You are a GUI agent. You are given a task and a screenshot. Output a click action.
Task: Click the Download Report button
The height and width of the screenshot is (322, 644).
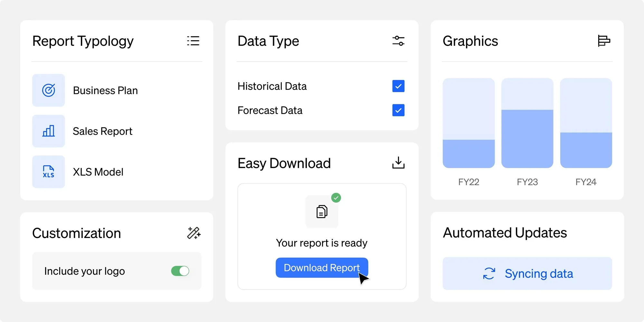click(321, 268)
